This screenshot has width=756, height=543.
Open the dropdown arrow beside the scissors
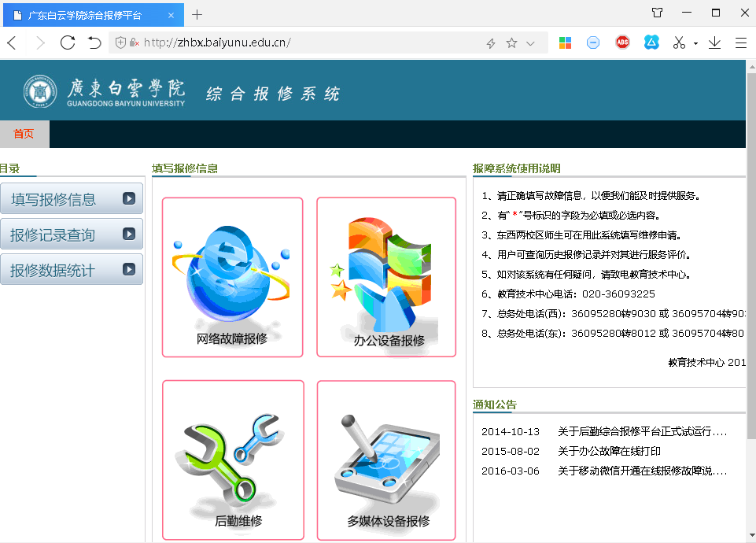695,44
